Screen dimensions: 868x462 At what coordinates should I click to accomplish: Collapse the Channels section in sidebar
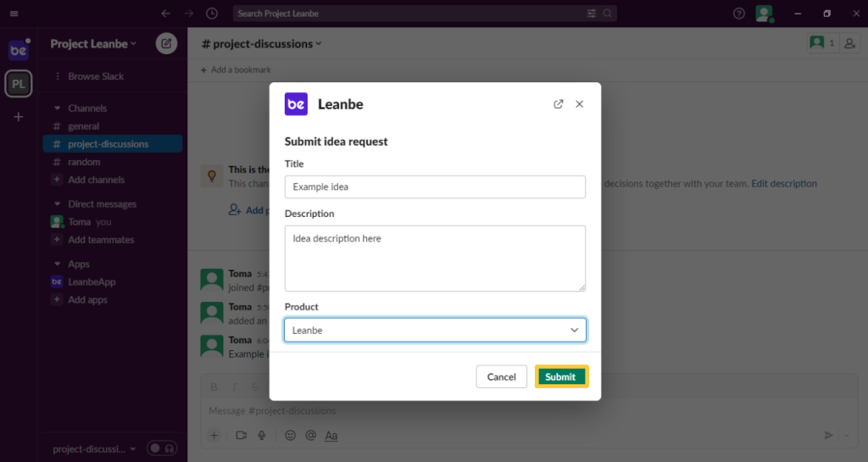coord(58,109)
